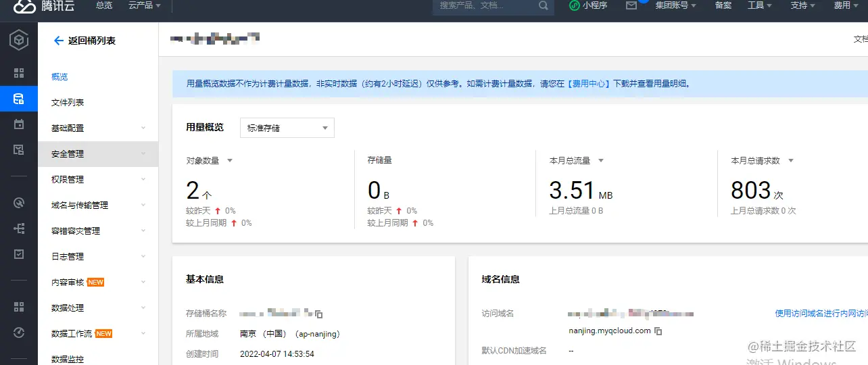This screenshot has height=365, width=868.
Task: Open the 对象数量 dropdown arrow
Action: tap(230, 161)
